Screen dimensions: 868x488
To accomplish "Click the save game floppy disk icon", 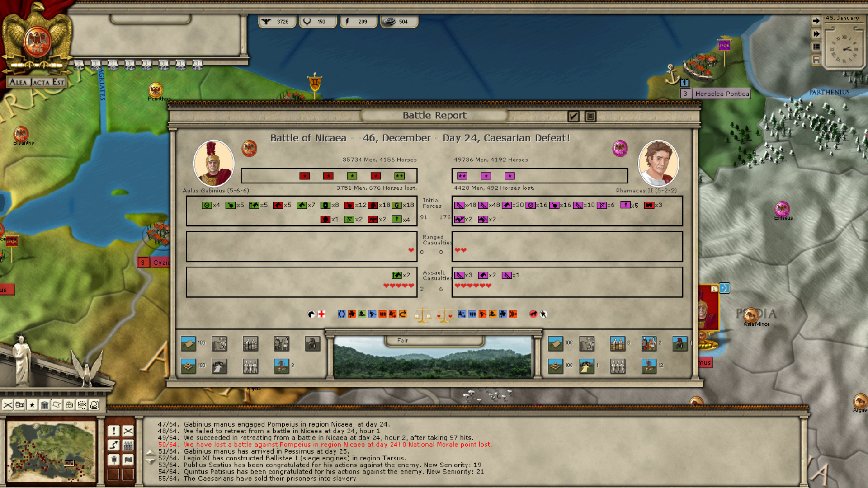I will tap(816, 60).
